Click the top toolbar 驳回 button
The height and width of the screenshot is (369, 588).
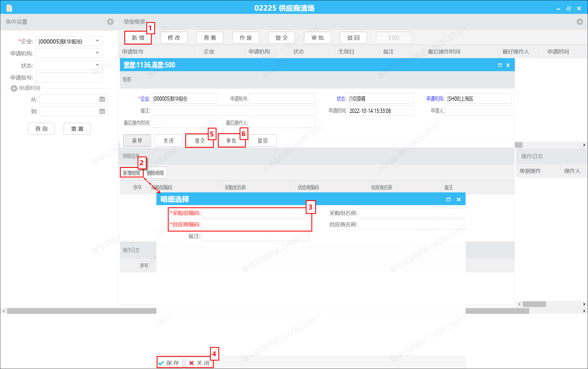tap(353, 37)
